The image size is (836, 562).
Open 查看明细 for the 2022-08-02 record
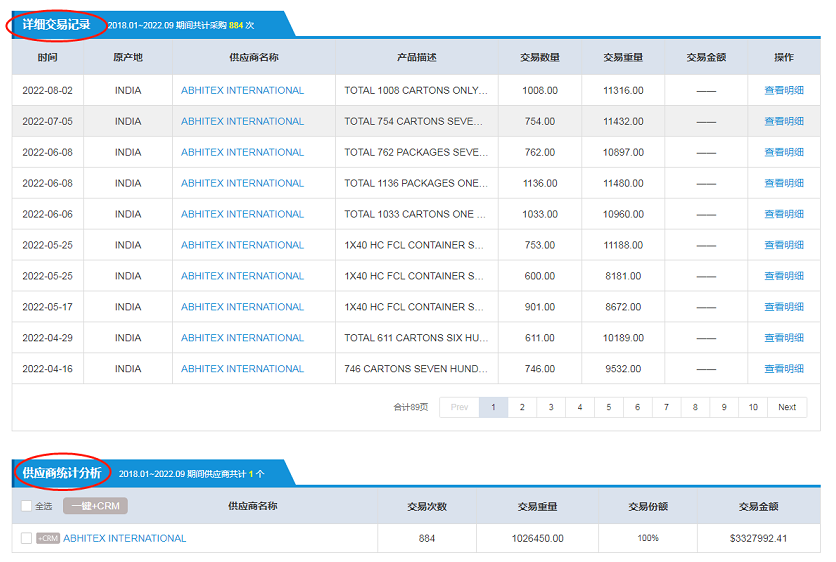click(x=783, y=91)
